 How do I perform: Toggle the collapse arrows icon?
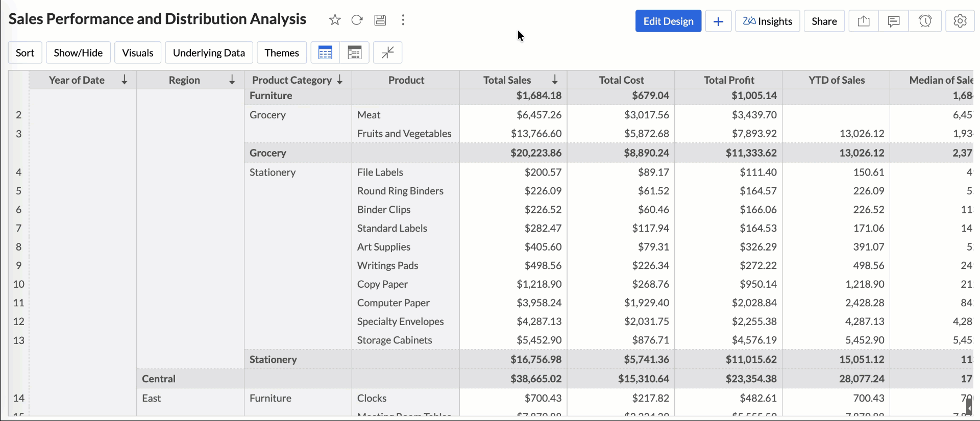click(x=387, y=53)
